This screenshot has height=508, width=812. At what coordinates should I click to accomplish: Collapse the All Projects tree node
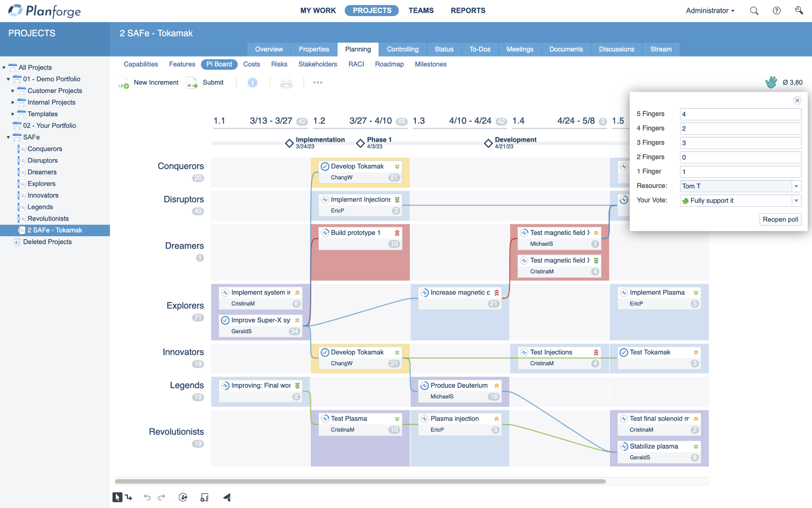4,68
